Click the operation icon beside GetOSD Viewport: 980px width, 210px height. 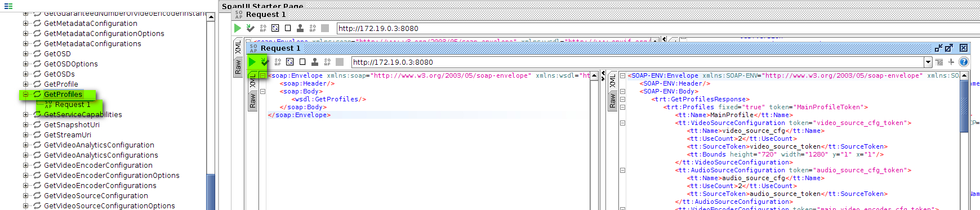(x=37, y=54)
